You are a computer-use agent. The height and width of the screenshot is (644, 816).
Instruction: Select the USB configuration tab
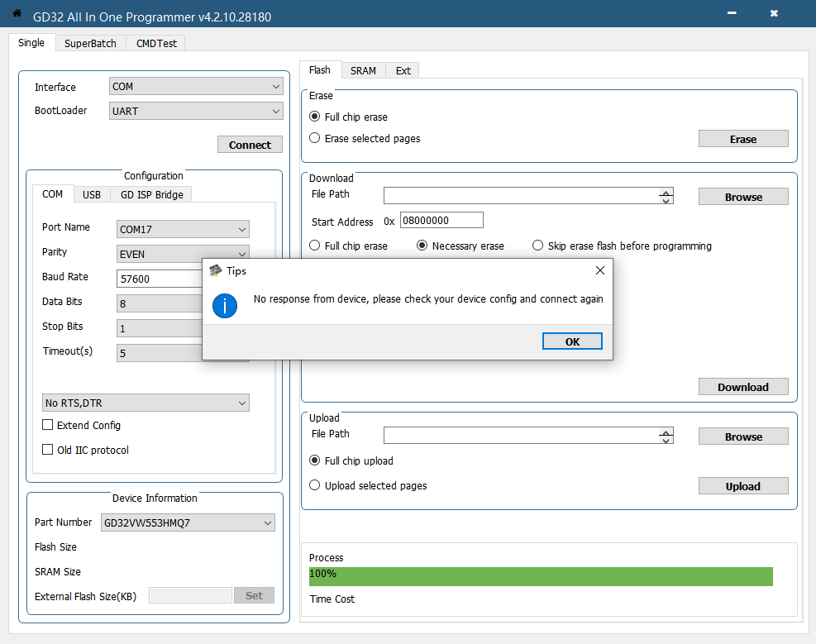coord(92,194)
